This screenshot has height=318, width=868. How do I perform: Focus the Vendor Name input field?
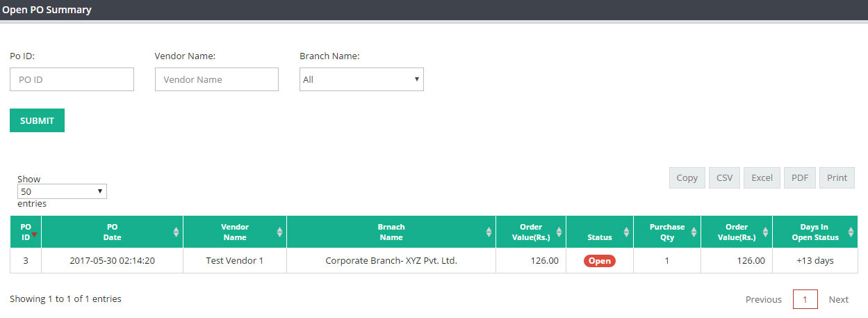(217, 79)
